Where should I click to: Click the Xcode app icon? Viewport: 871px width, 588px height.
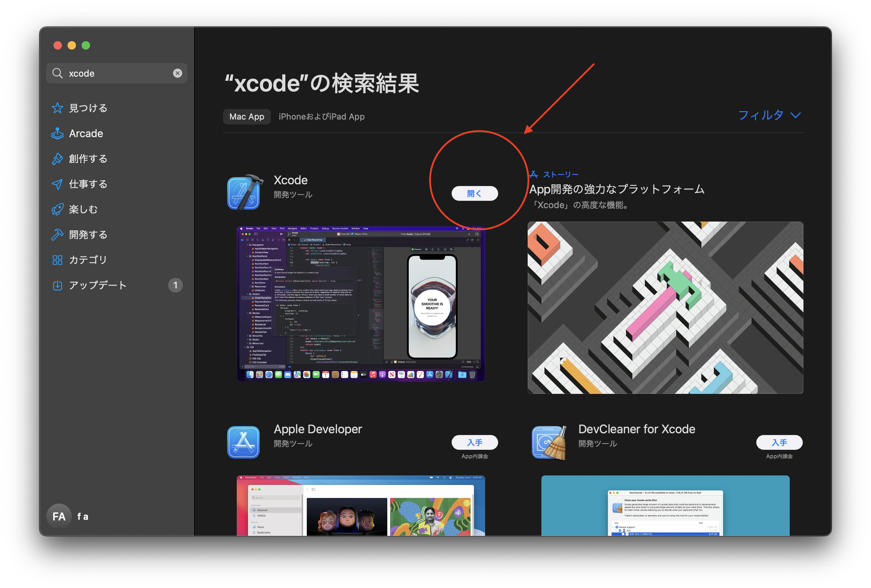245,192
